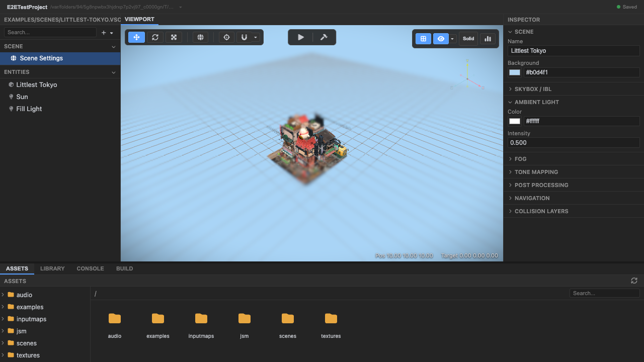Switch to the LIBRARY tab
The height and width of the screenshot is (362, 644).
pyautogui.click(x=52, y=268)
